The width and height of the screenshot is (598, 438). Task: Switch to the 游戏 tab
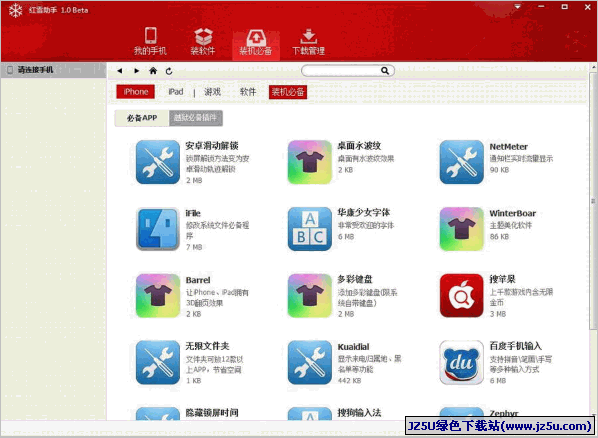[x=212, y=92]
